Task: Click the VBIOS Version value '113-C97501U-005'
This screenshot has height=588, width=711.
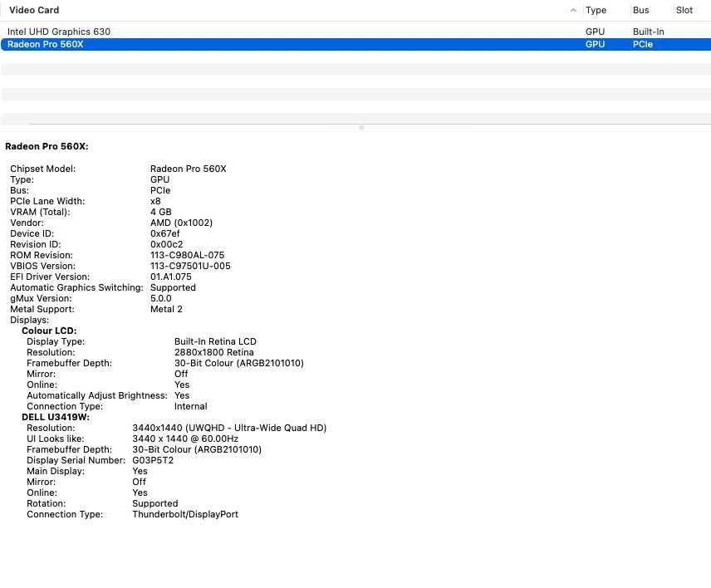Action: 190,266
